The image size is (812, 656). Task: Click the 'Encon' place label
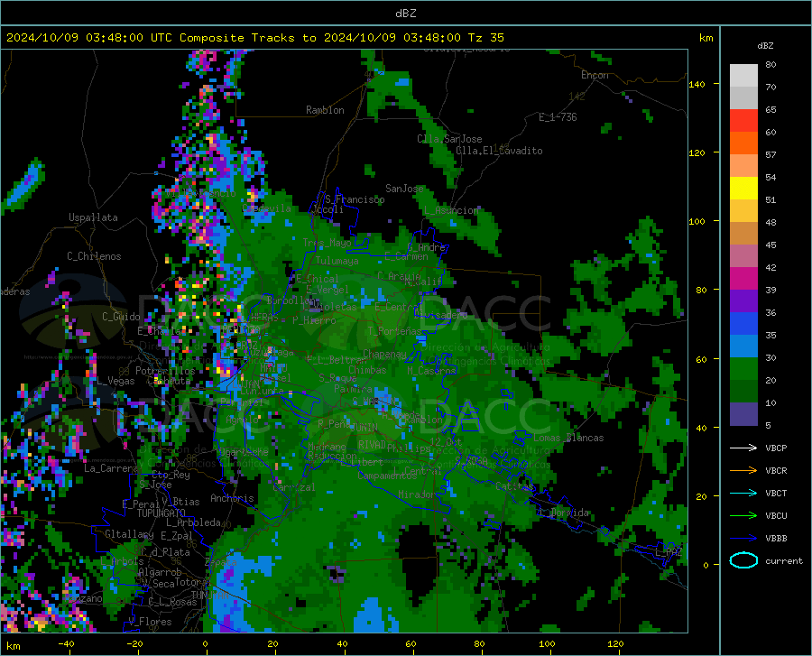tap(595, 75)
